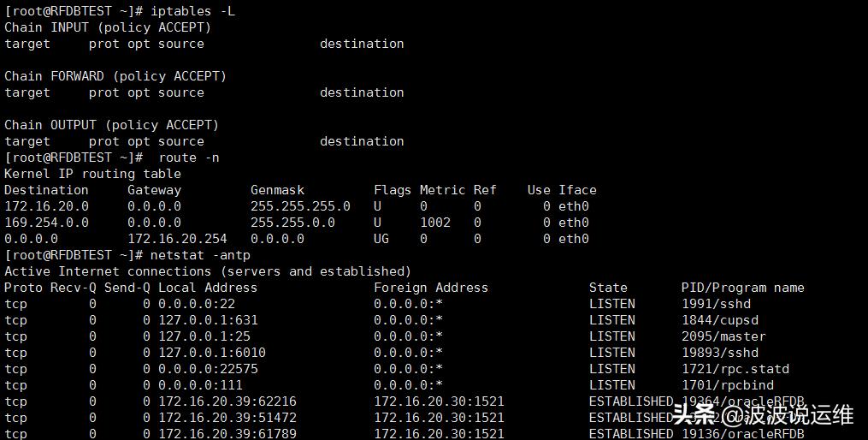Select the gateway 172.16.20.254
Viewport: 868px width, 440px height.
tap(177, 239)
